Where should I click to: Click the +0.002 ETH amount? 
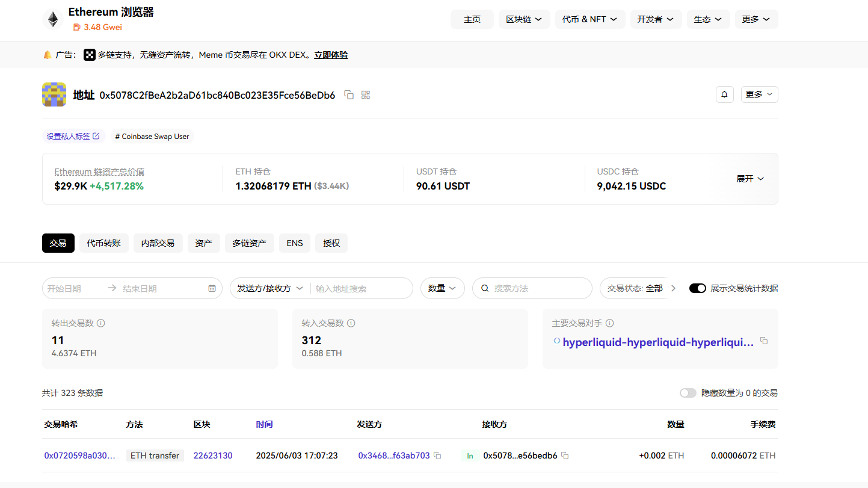662,456
